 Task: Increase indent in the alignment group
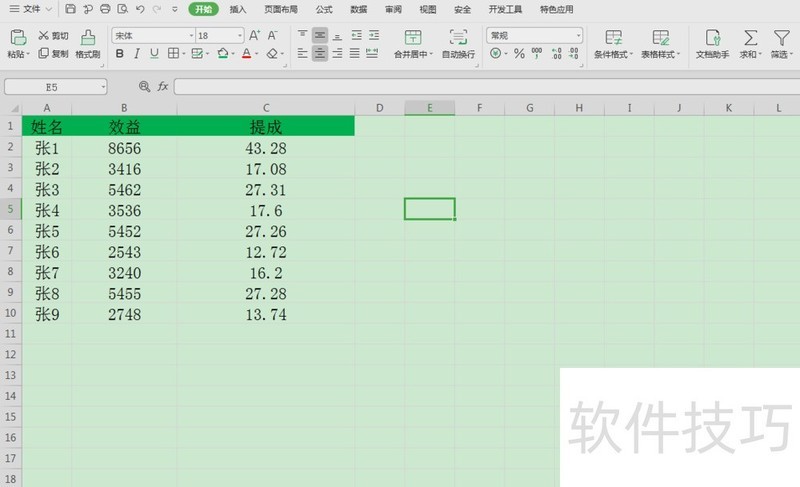click(374, 35)
